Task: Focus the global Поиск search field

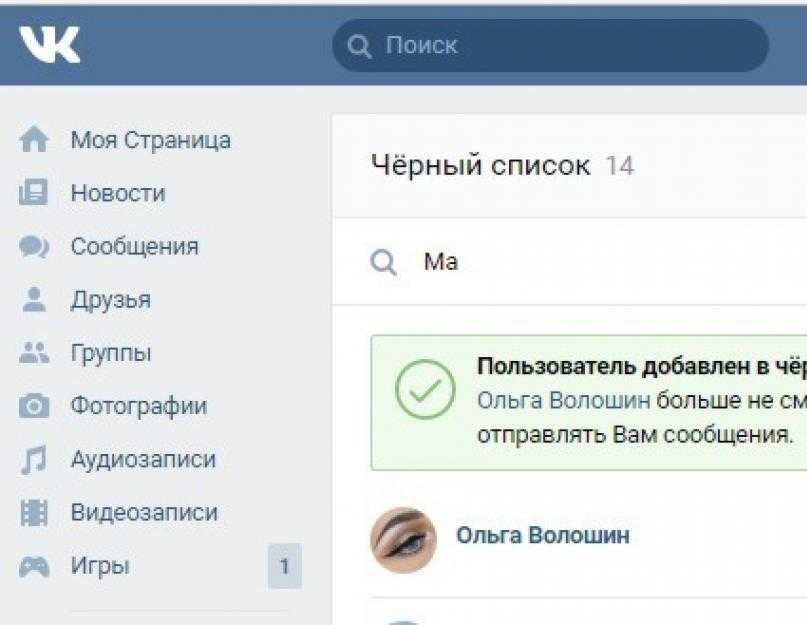Action: pos(551,45)
